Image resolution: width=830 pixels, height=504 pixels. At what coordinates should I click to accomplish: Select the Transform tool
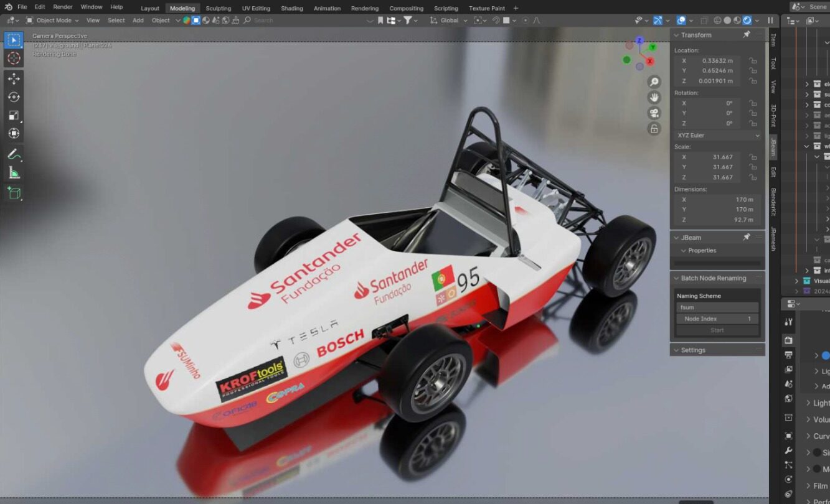14,133
